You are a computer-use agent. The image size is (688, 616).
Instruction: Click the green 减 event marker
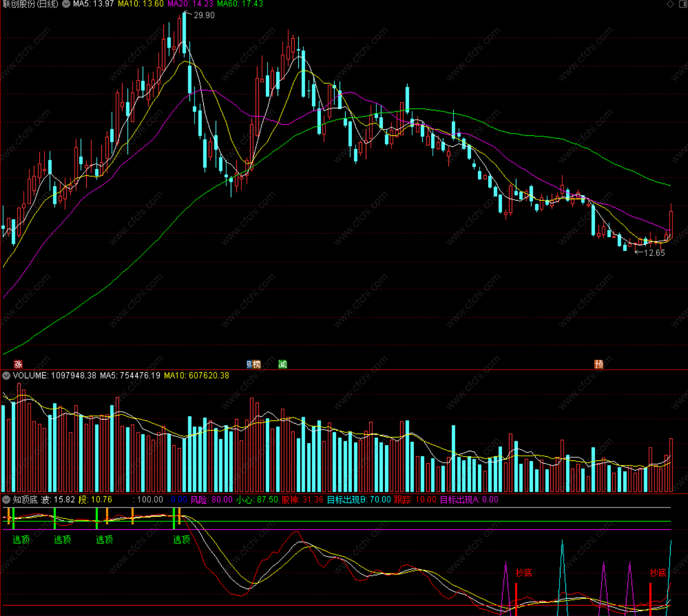pos(283,364)
